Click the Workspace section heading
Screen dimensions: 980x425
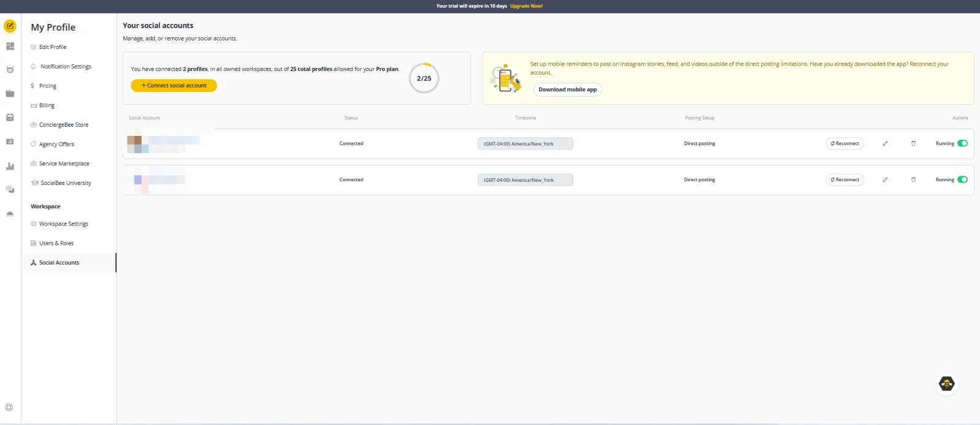pos(45,206)
